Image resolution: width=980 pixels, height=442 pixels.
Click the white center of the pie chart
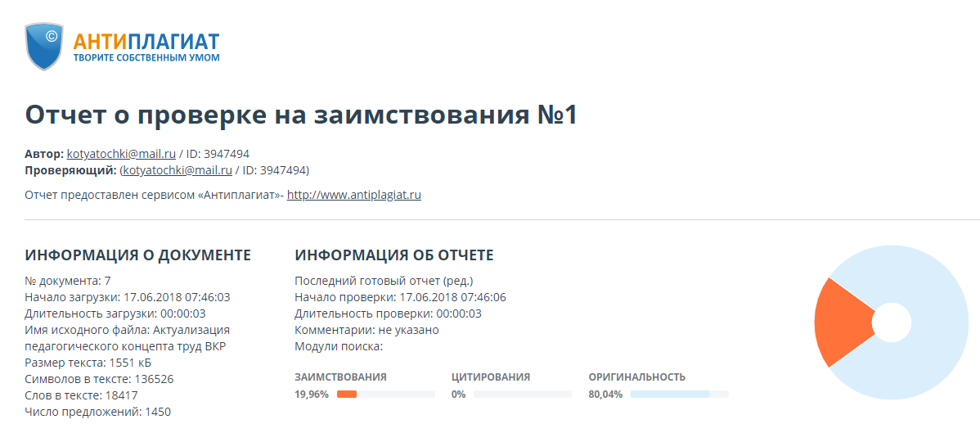pyautogui.click(x=891, y=322)
